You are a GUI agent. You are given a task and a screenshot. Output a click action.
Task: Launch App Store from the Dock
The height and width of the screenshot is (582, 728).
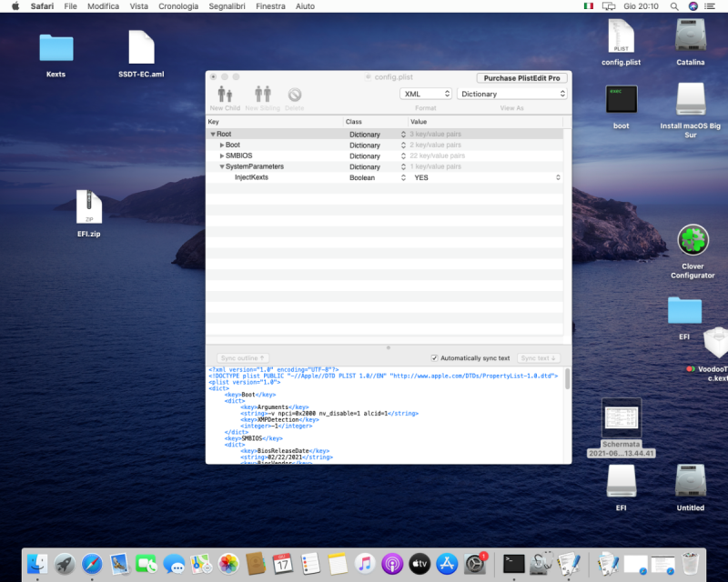[446, 563]
